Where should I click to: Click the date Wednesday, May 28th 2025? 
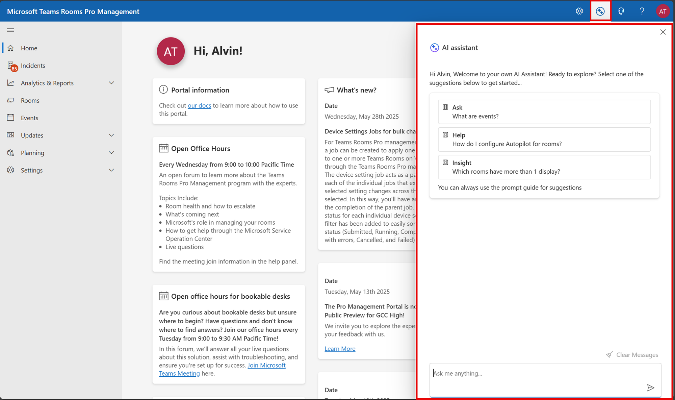(x=362, y=117)
